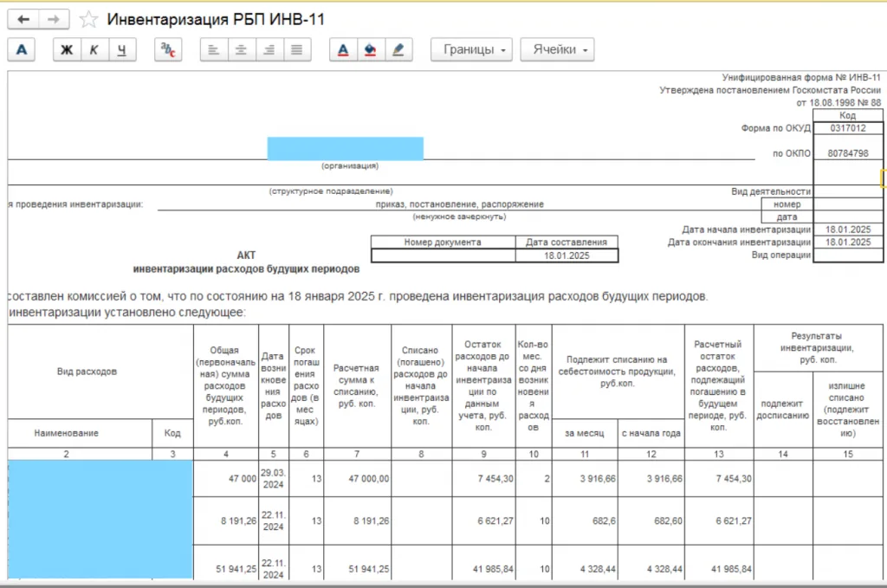887x588 pixels.
Task: Select the 8 191,26 cell in column 4
Action: [x=226, y=520]
